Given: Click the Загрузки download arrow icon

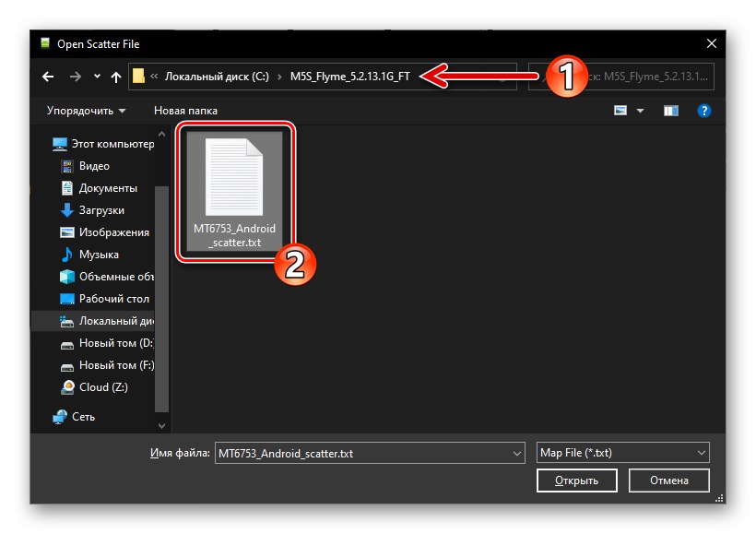Looking at the screenshot, I should [67, 210].
